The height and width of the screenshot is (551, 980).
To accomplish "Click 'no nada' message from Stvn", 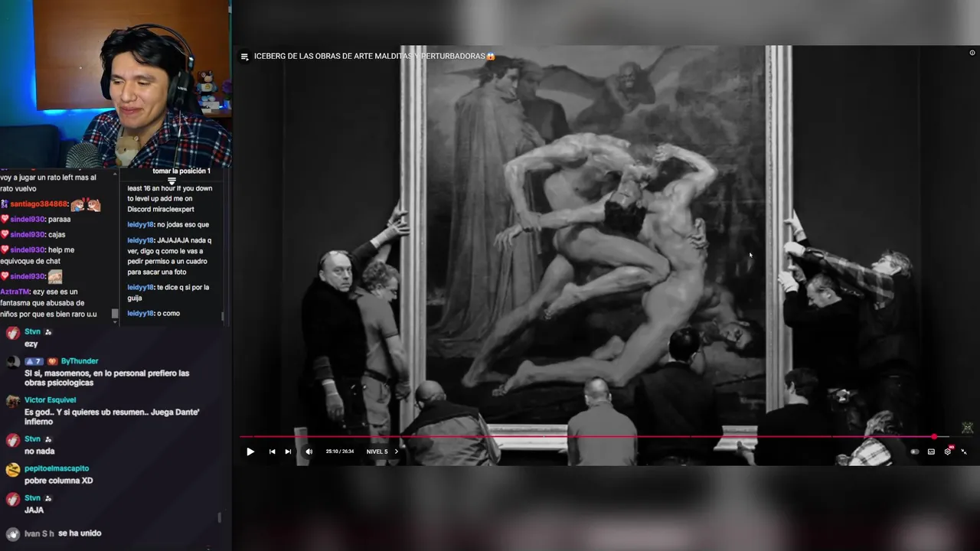I will [39, 452].
